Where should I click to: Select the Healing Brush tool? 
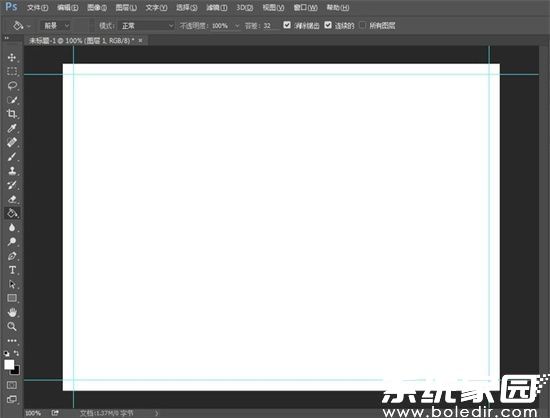tap(12, 142)
